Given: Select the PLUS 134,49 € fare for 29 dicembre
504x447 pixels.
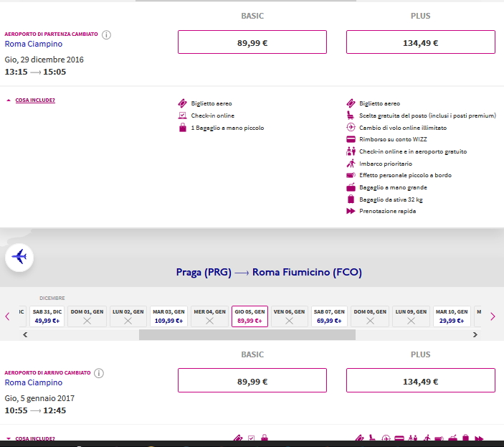Looking at the screenshot, I should 420,42.
